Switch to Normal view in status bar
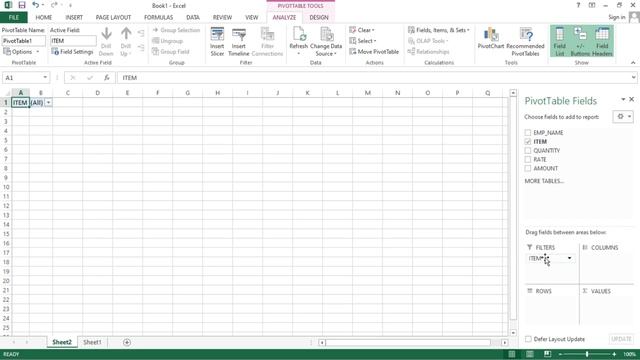The image size is (640, 360). [511, 354]
